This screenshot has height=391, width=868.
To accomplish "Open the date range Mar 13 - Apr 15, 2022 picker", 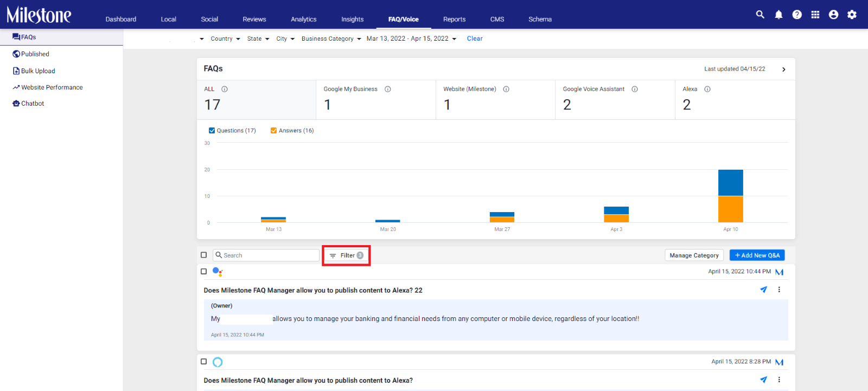I will [411, 39].
